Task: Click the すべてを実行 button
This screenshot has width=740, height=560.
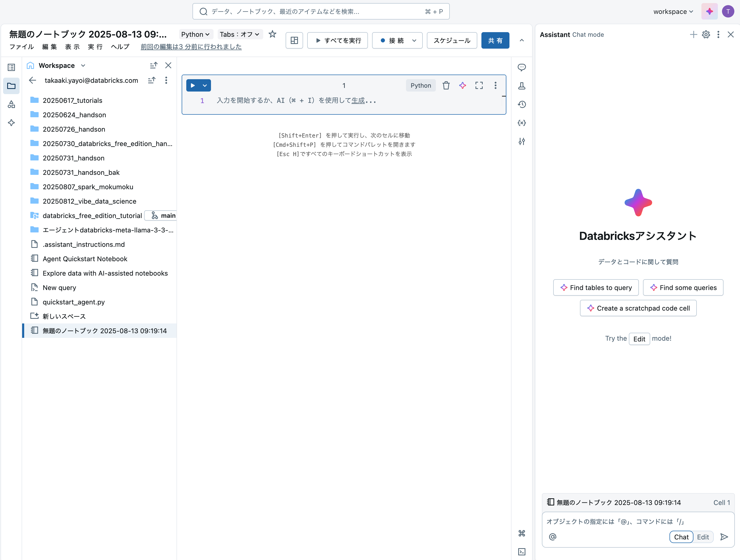Action: [338, 40]
